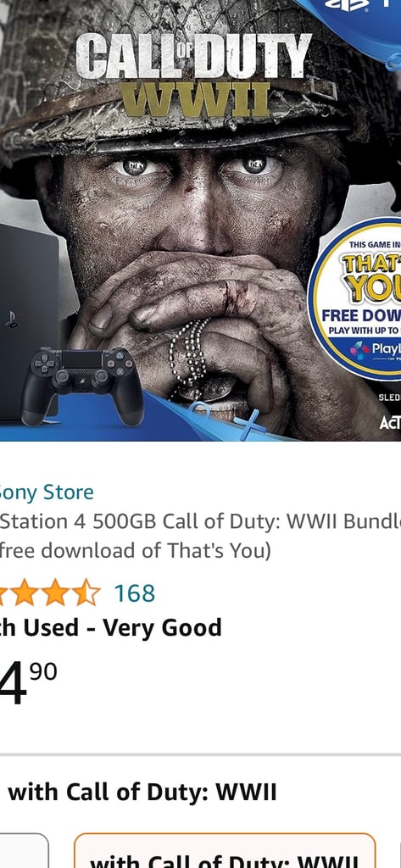Tap the FREE DOWNLOAD text on the badge
This screenshot has height=868, width=401.
click(361, 316)
